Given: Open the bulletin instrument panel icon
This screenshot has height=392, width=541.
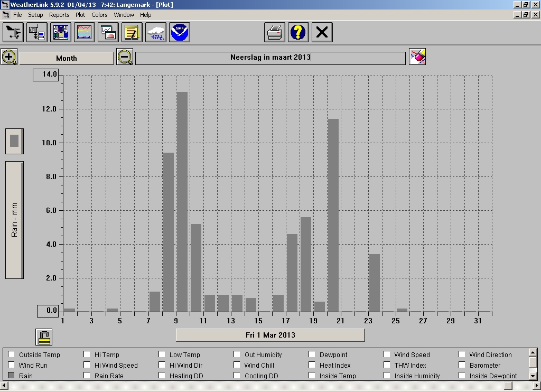Looking at the screenshot, I should pyautogui.click(x=61, y=32).
